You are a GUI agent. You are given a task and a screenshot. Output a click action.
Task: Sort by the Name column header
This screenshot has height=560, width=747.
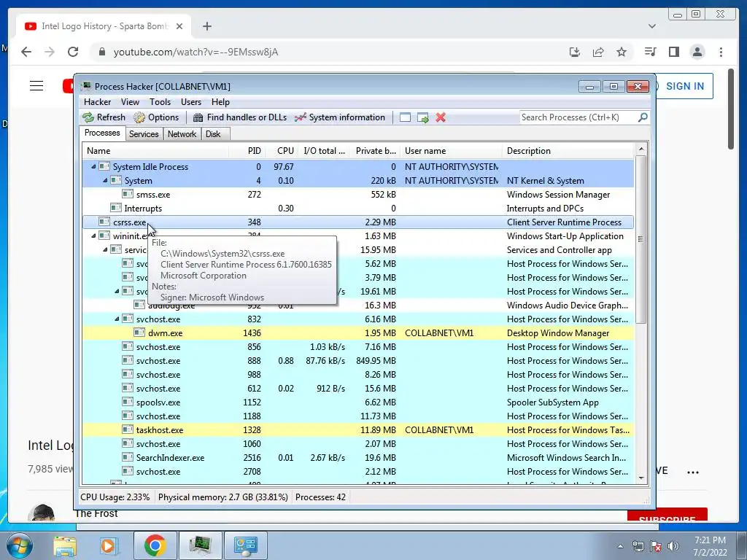pyautogui.click(x=155, y=151)
